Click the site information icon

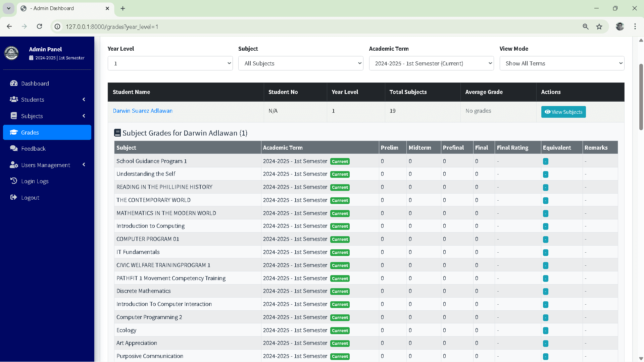[58, 27]
